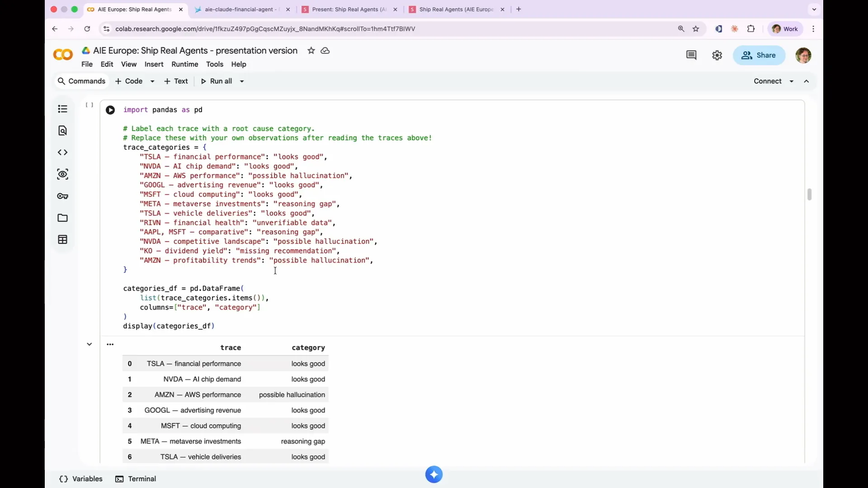This screenshot has height=488, width=868.
Task: Bookmark this page with the star
Action: [696, 29]
